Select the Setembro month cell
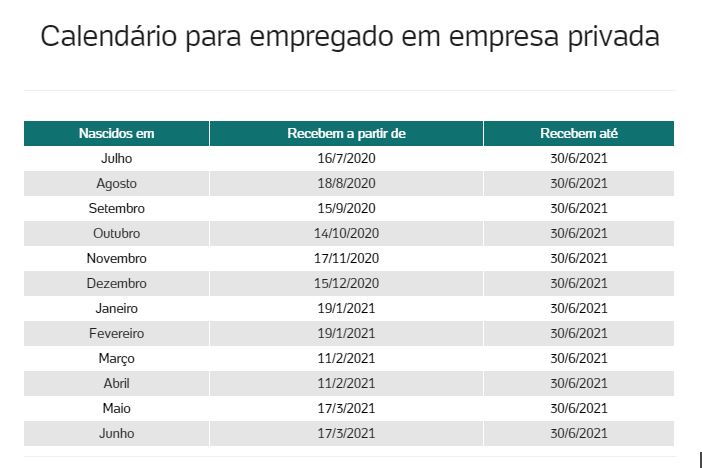 116,208
